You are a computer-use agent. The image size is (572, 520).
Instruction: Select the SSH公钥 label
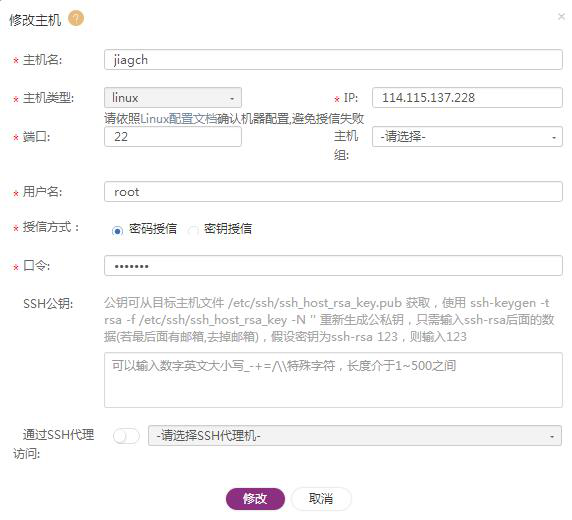pos(48,303)
